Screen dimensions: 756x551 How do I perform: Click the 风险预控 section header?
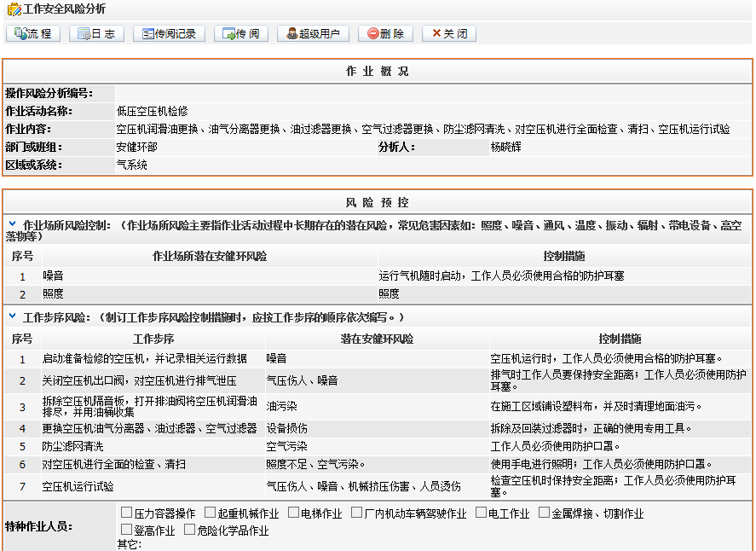(378, 202)
